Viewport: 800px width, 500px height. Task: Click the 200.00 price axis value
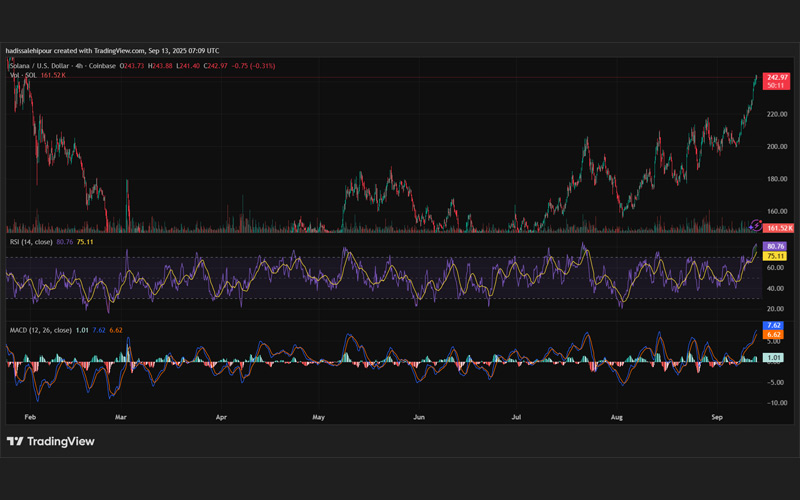[x=777, y=146]
